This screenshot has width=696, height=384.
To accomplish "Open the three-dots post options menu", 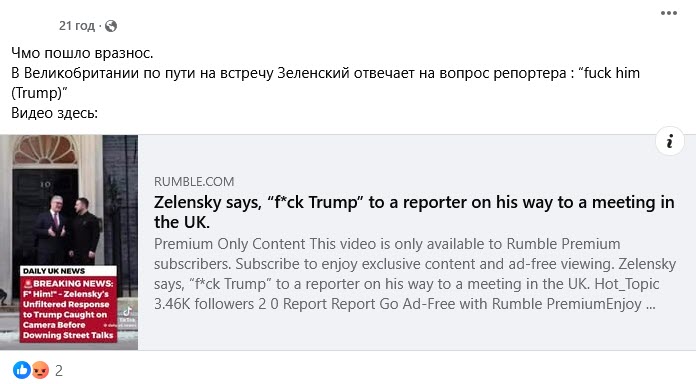I will click(668, 13).
